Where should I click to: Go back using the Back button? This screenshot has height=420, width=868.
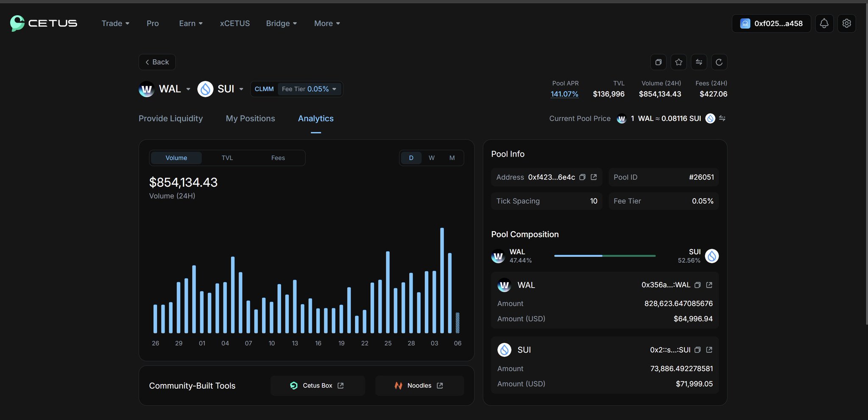tap(157, 62)
